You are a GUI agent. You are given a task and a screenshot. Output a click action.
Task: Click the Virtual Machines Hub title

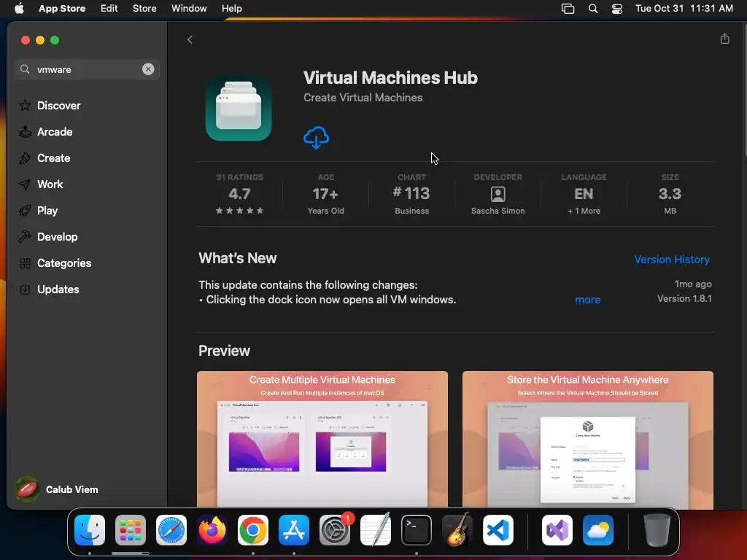390,77
